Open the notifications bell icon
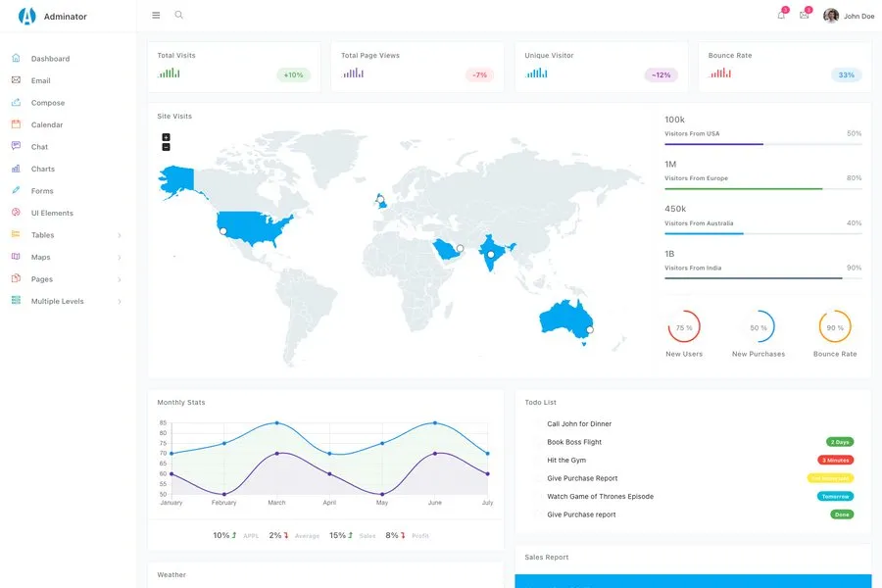 pos(781,16)
